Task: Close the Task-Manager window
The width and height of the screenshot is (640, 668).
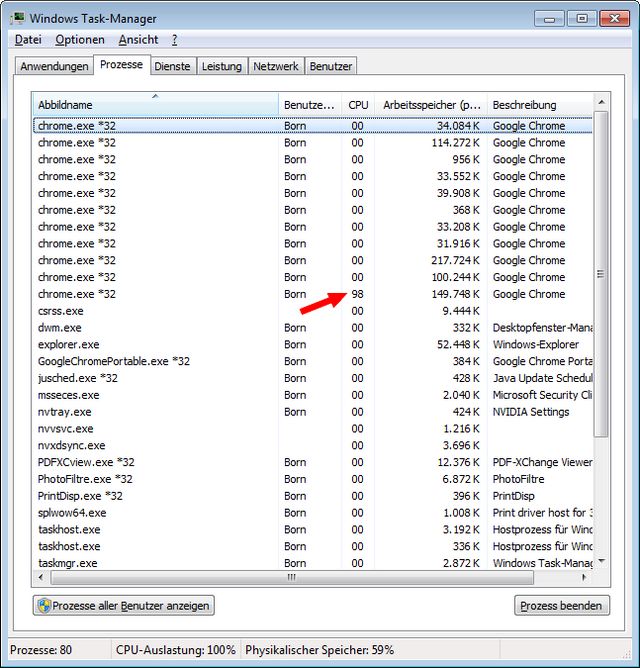Action: point(614,19)
